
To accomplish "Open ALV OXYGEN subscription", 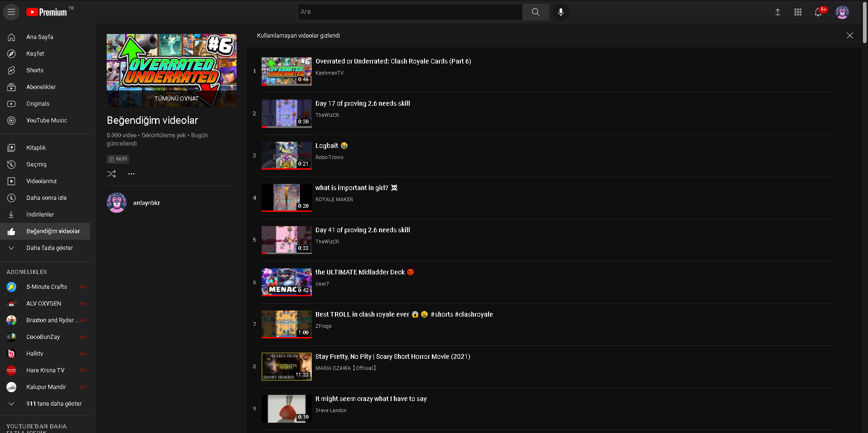I will (x=45, y=304).
